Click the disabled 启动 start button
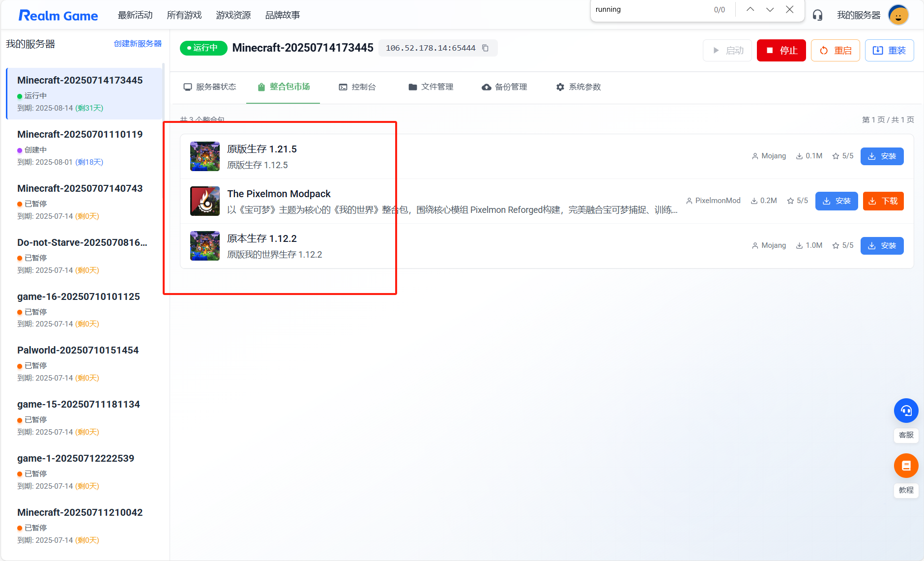Screen dimensions: 924x561 (x=727, y=50)
